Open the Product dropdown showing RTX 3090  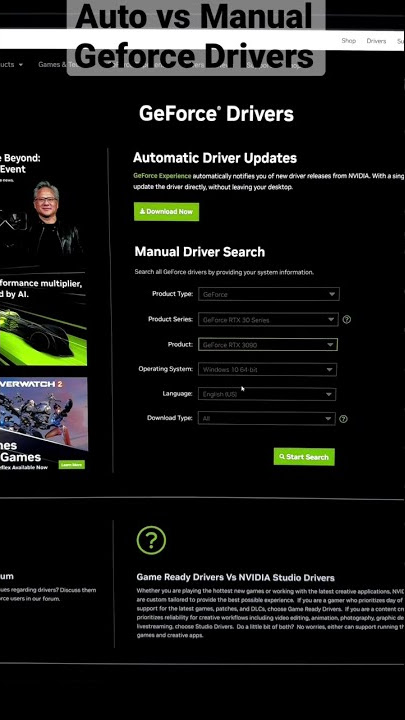(x=268, y=344)
